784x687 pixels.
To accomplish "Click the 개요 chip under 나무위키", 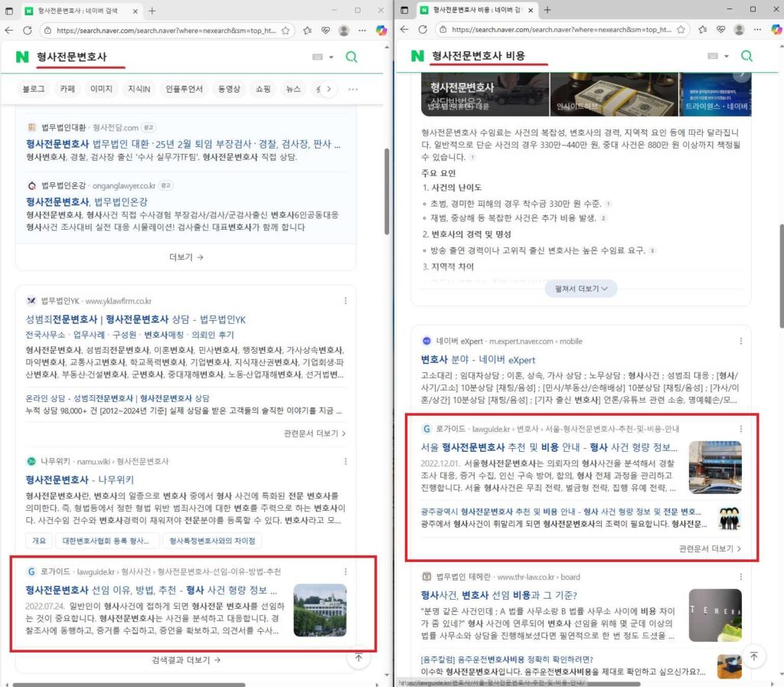I will [39, 541].
